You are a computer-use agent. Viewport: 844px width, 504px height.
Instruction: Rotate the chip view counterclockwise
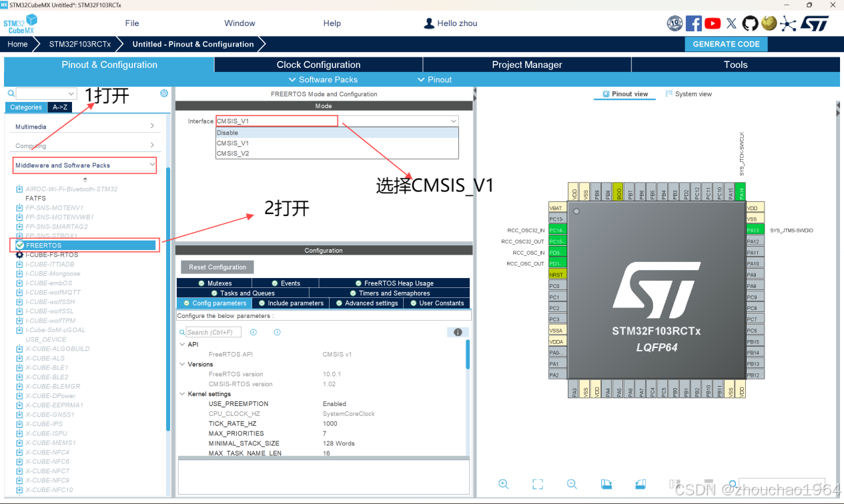point(641,484)
